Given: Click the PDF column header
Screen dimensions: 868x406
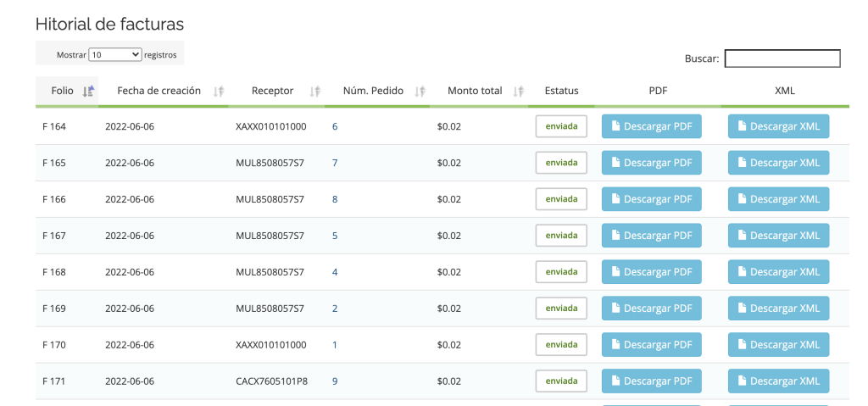Looking at the screenshot, I should (658, 91).
